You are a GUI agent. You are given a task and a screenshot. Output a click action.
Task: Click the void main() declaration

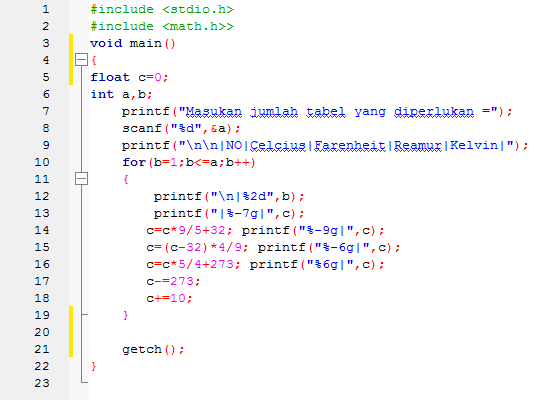coord(133,43)
